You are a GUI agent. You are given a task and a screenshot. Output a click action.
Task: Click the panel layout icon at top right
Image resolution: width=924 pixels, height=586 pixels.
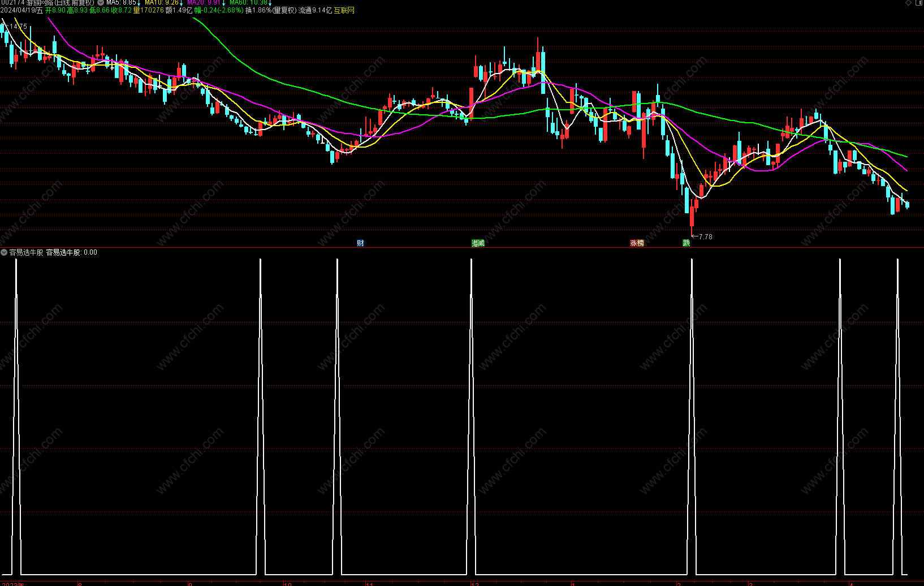point(918,3)
